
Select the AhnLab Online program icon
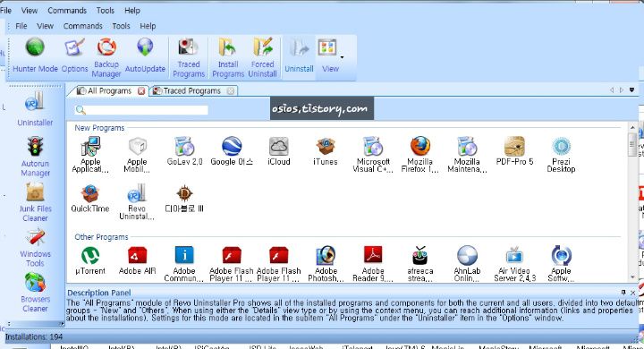click(468, 256)
